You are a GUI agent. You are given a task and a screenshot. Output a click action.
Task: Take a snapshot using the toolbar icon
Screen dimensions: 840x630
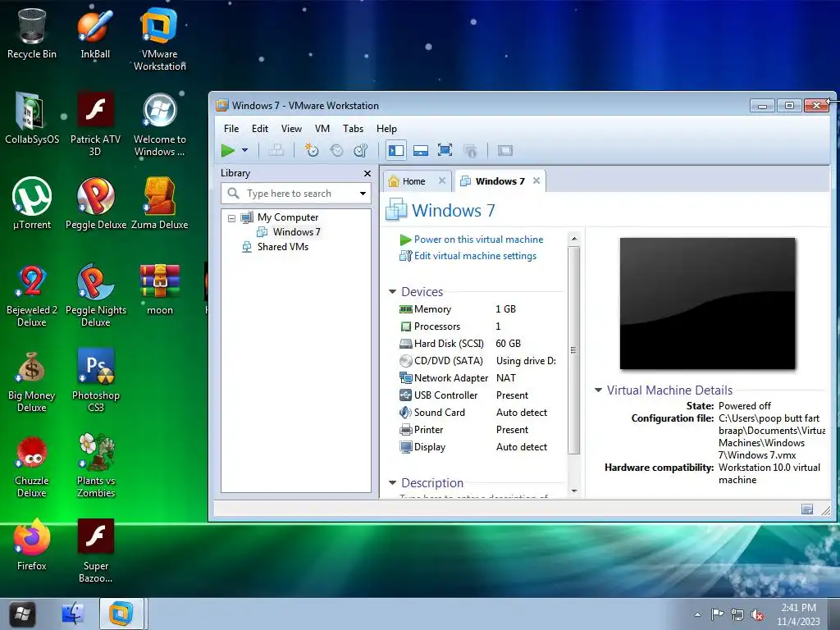click(x=311, y=151)
